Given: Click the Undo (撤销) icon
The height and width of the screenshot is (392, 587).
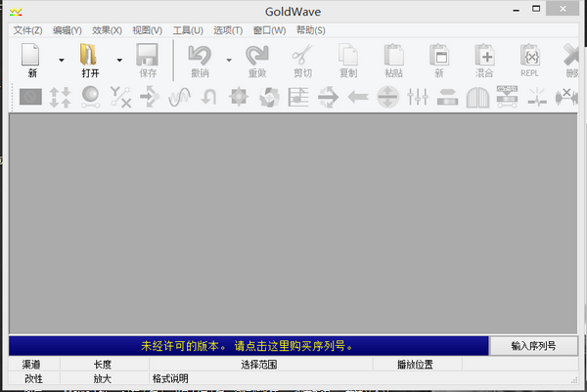Looking at the screenshot, I should [x=200, y=55].
